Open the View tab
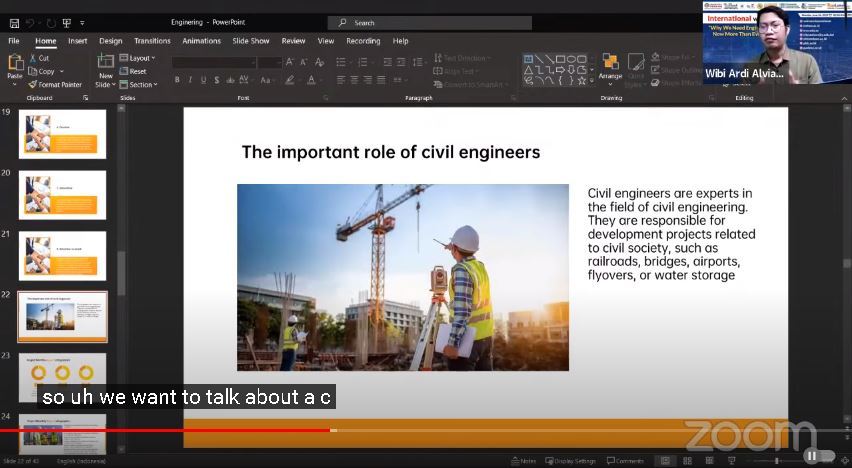852x468 pixels. tap(325, 41)
